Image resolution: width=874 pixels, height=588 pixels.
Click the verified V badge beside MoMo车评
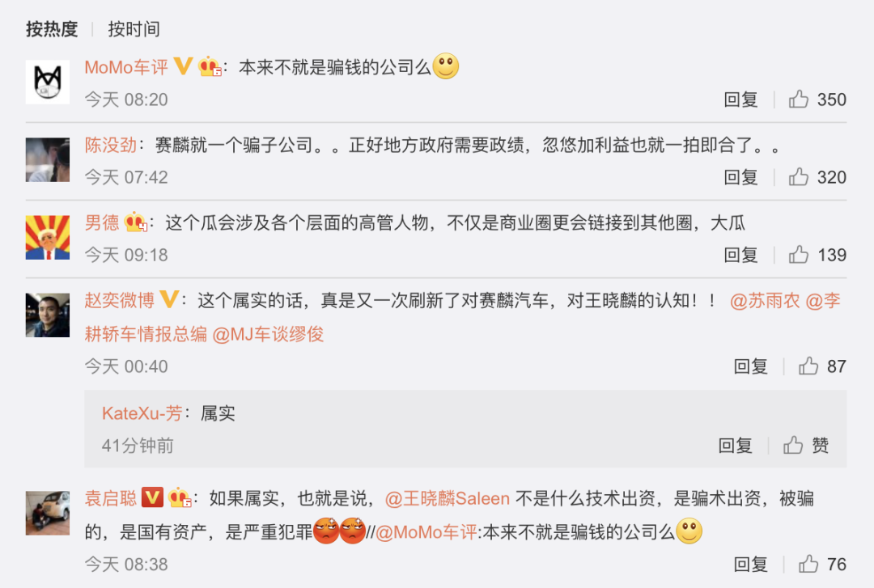[x=183, y=66]
